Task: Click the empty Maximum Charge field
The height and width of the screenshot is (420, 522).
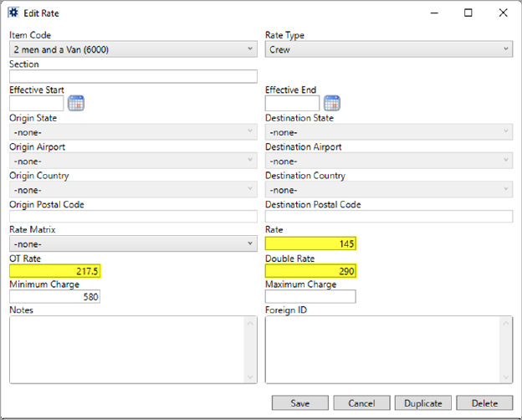Action: (310, 296)
